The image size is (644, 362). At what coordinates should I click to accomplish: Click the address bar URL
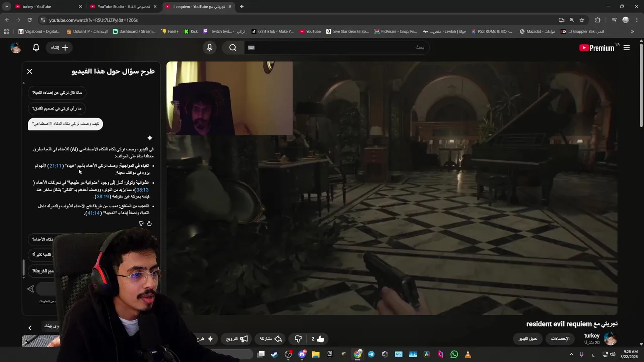pyautogui.click(x=94, y=20)
